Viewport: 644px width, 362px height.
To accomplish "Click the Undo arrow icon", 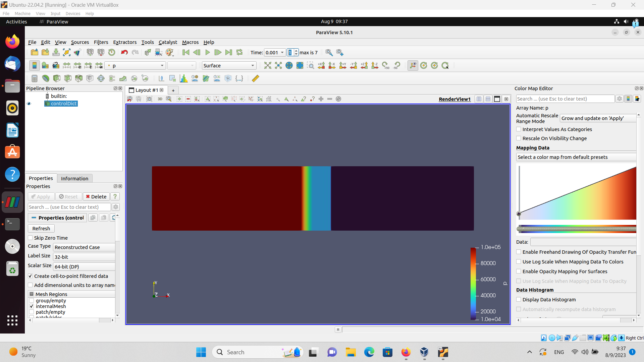I will (124, 53).
